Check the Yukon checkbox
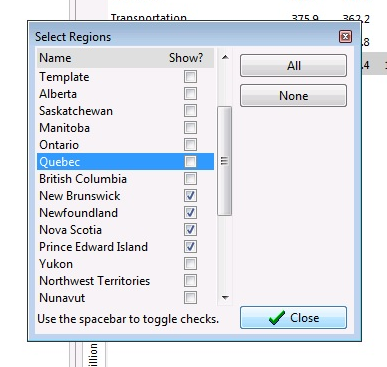This screenshot has width=387, height=367. pos(190,264)
